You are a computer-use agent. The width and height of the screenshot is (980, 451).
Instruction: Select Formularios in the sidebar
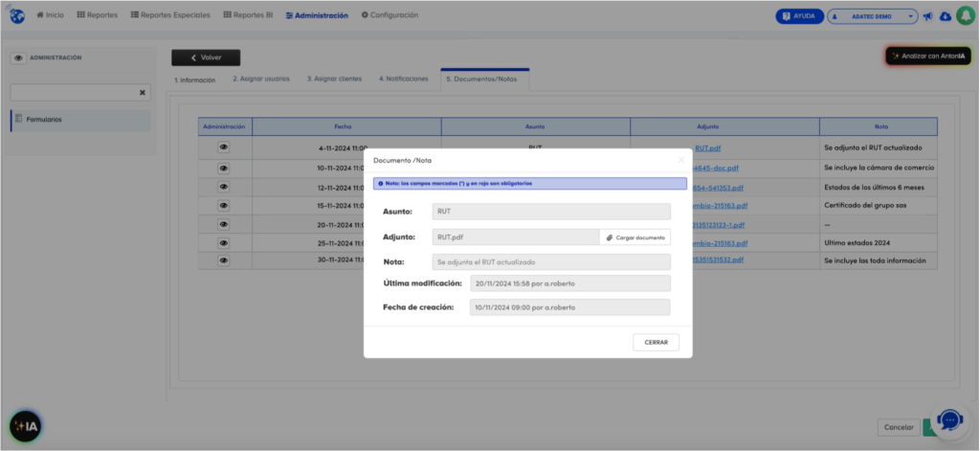click(81, 120)
